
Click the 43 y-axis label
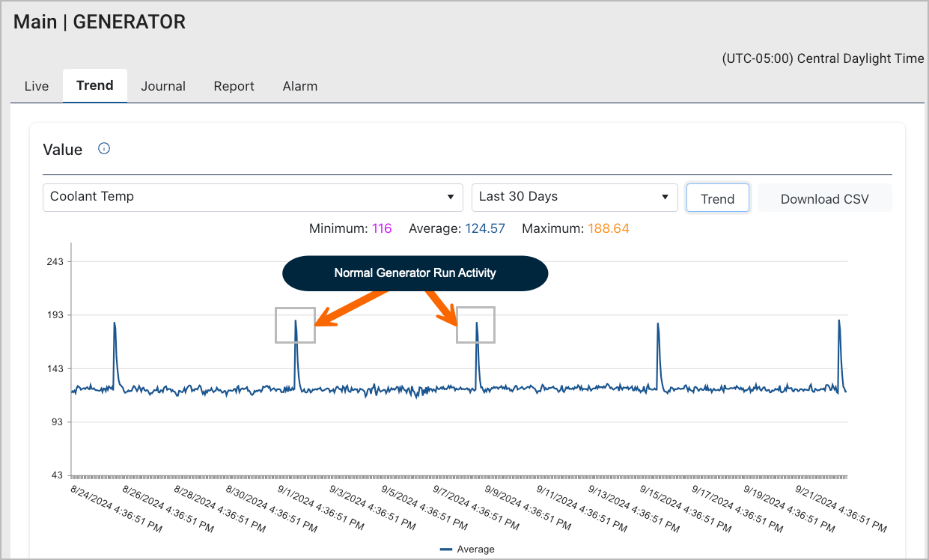pyautogui.click(x=58, y=476)
